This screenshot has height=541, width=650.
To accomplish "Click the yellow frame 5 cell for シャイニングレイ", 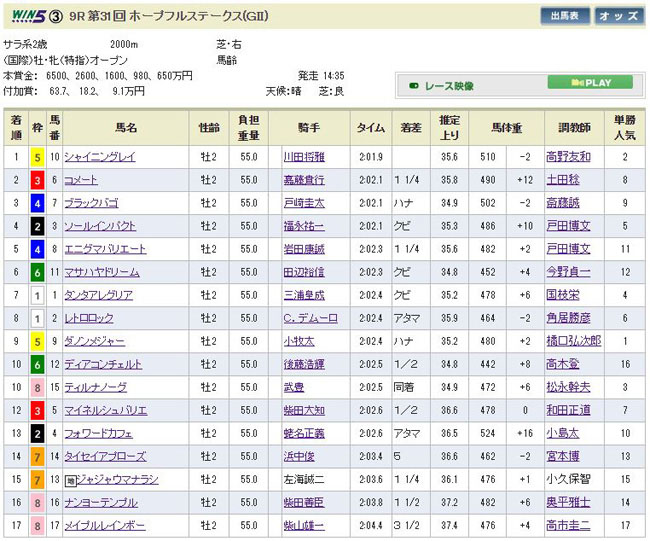I will [36, 157].
